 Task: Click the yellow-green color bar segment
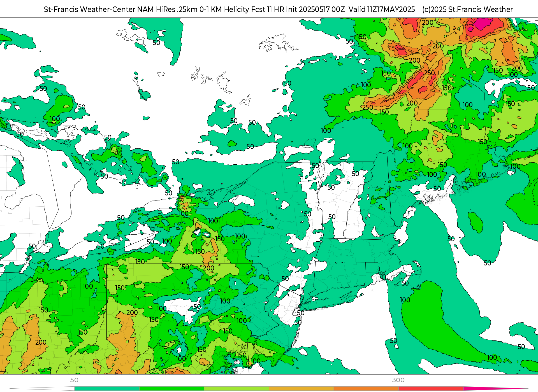(236, 389)
